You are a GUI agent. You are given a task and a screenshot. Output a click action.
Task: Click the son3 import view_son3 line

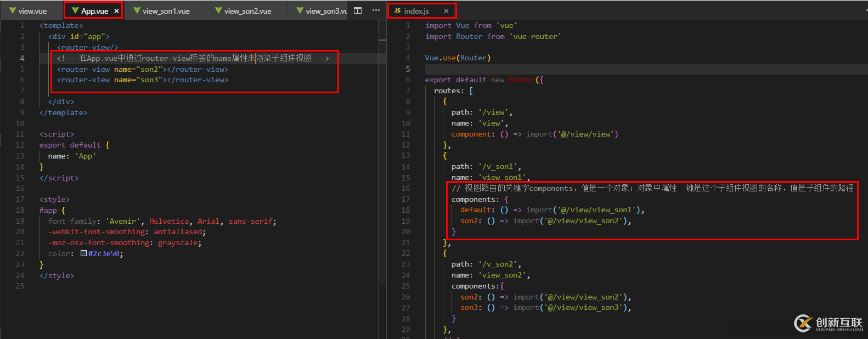(x=546, y=307)
